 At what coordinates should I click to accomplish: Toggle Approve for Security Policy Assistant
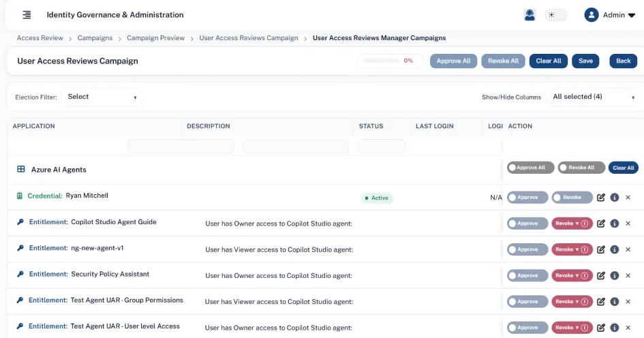(x=527, y=275)
